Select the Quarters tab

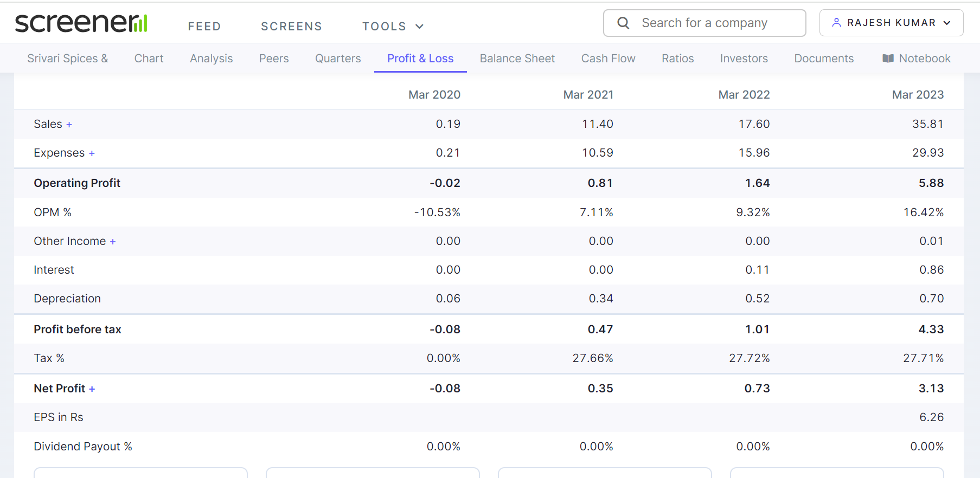338,59
